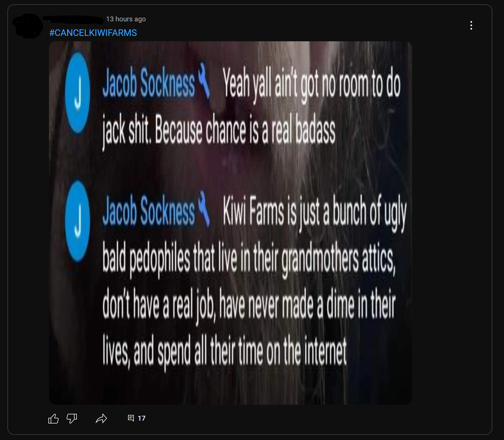Open the '13 hours ago' timestamp link

click(126, 19)
